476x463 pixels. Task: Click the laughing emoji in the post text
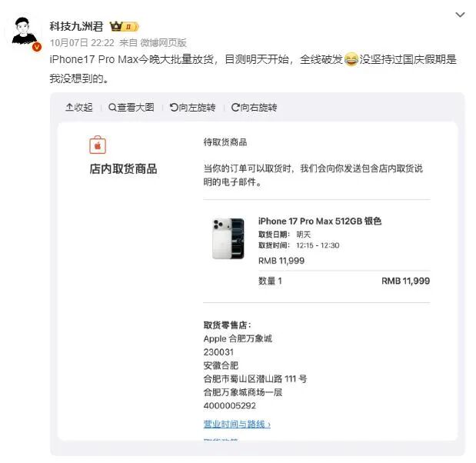(x=351, y=59)
